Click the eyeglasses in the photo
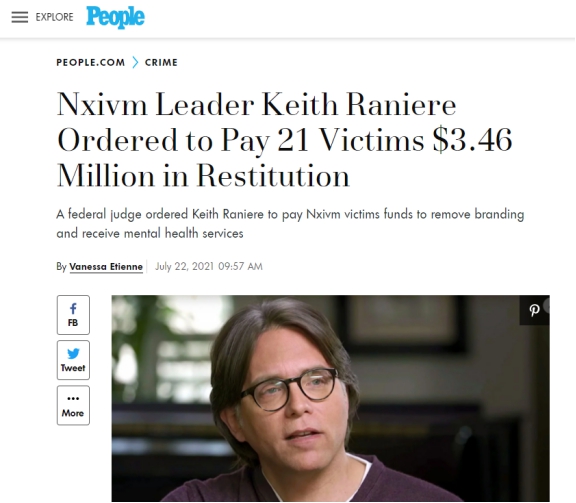 (288, 389)
